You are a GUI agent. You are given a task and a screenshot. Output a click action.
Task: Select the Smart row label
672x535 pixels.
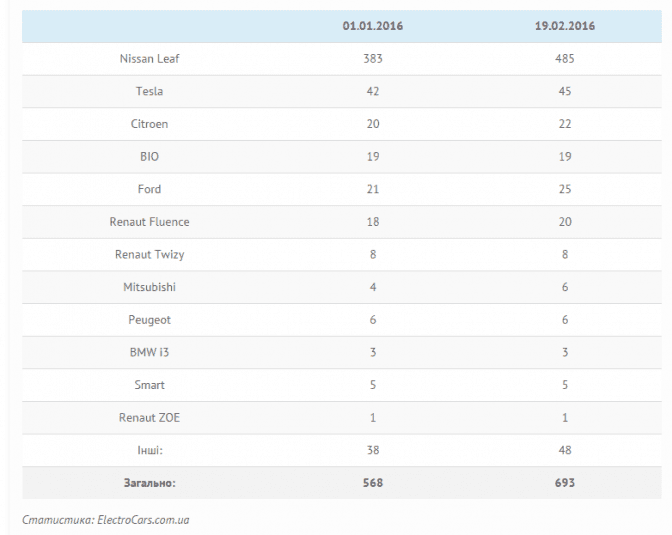click(x=149, y=385)
